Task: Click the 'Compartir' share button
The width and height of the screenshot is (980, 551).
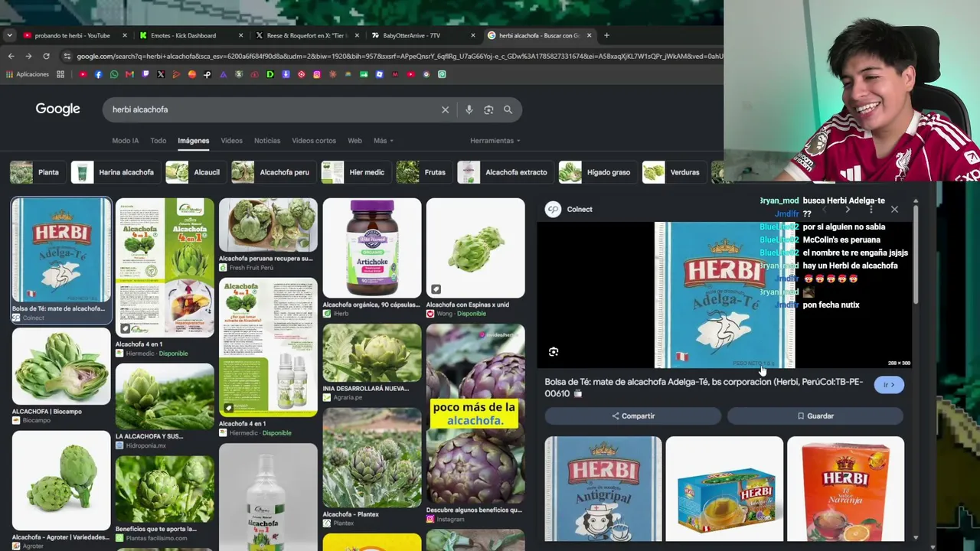Action: click(x=633, y=416)
